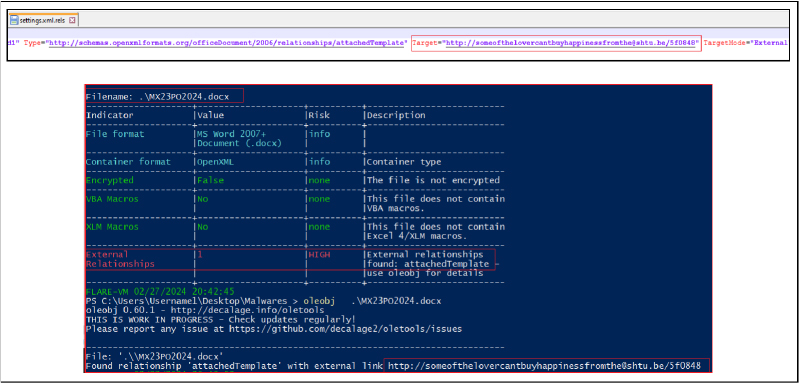Click the Filename MX23PO2024.docx line
The image size is (799, 383).
click(x=157, y=96)
